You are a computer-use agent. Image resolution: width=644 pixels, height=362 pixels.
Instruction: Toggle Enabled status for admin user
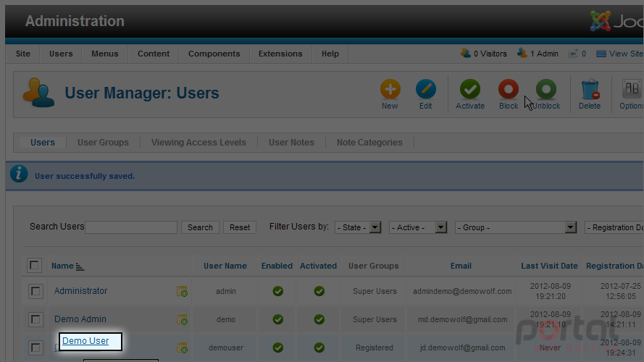278,291
